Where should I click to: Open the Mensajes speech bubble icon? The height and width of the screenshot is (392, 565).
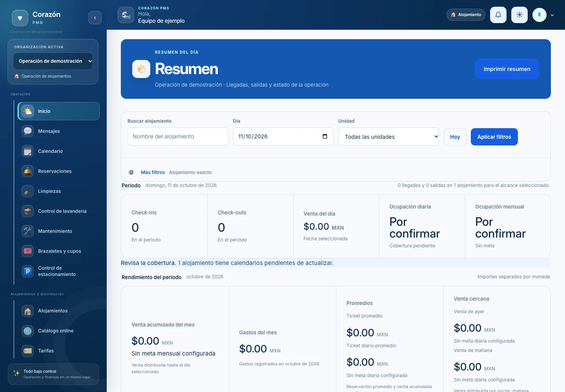coord(28,131)
